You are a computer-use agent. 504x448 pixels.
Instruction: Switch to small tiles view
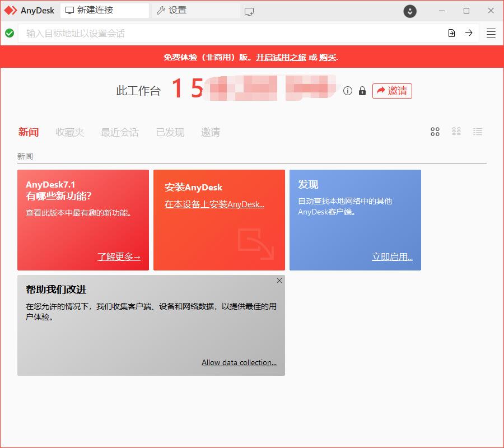tap(456, 132)
